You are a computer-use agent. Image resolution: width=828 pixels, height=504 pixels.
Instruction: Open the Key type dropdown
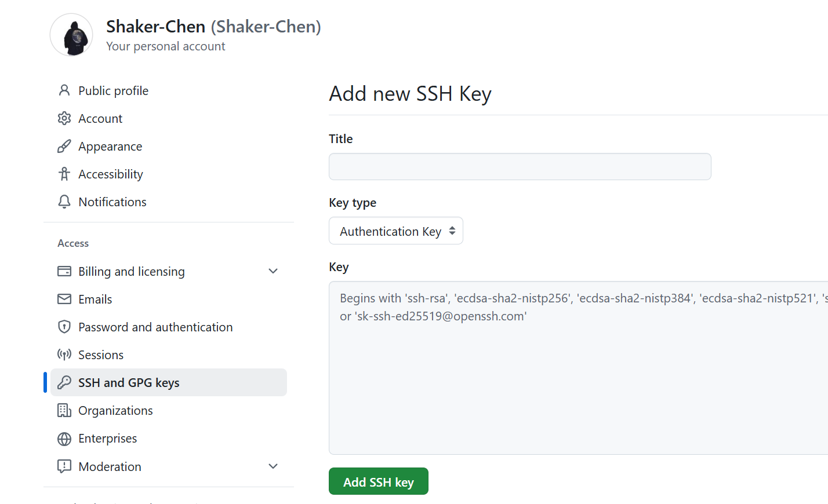[395, 231]
